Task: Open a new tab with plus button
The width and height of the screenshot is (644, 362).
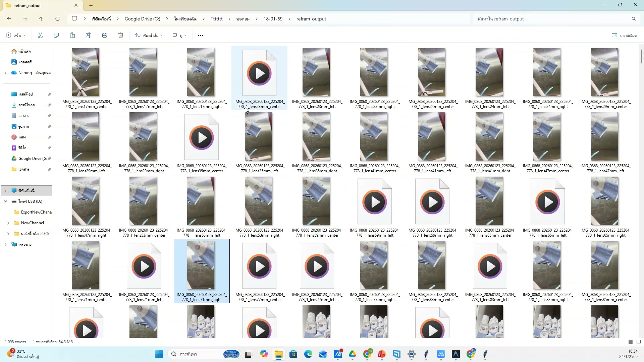Action: pyautogui.click(x=91, y=5)
